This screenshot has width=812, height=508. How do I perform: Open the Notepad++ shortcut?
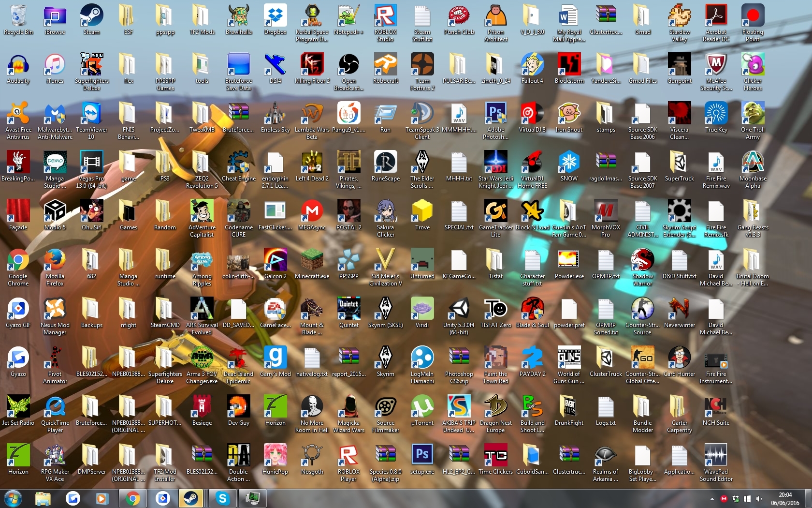coord(349,20)
